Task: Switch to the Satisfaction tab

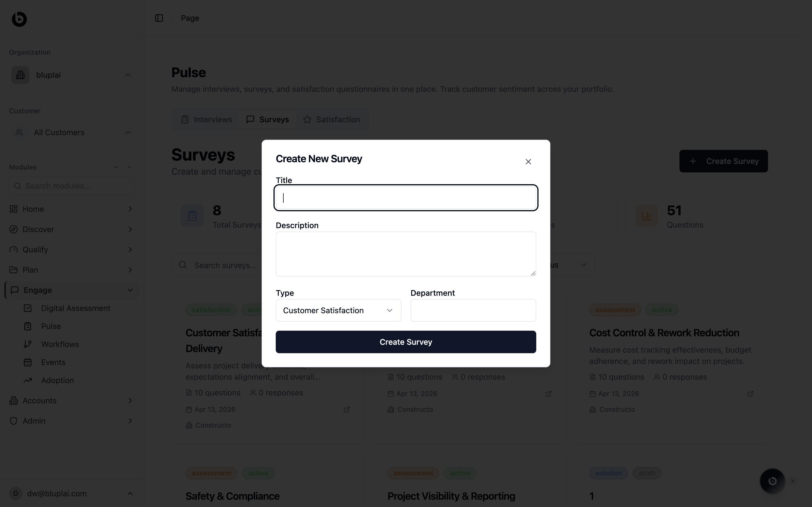Action: 332,119
